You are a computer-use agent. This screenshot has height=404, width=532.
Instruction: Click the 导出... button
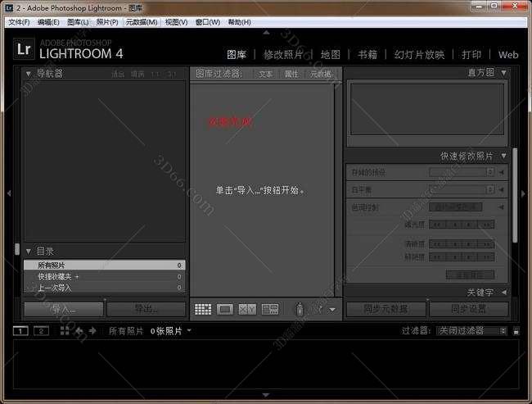(x=147, y=309)
